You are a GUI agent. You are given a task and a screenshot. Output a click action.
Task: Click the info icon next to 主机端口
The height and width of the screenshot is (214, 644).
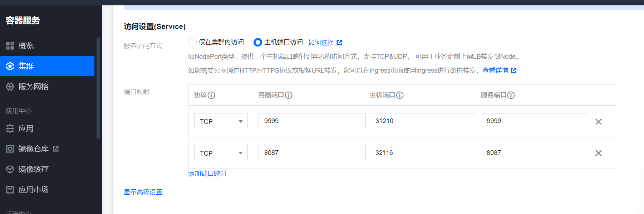(400, 95)
